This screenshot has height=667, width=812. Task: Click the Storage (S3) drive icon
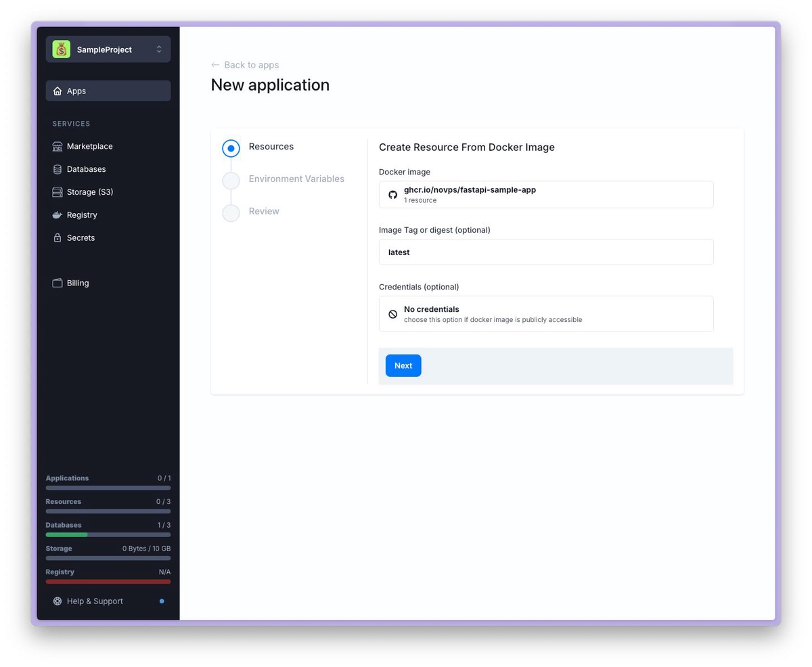(x=58, y=192)
